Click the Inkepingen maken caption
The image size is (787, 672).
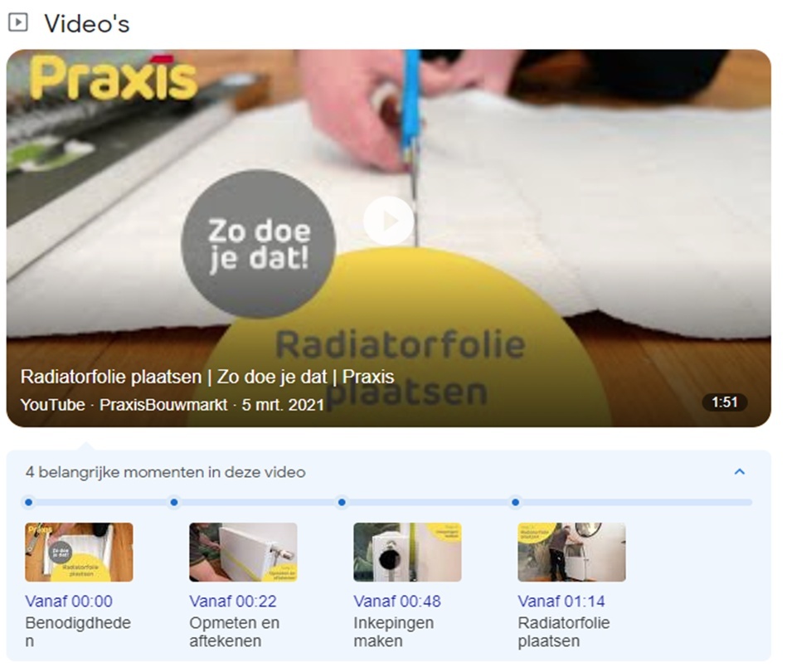[393, 632]
